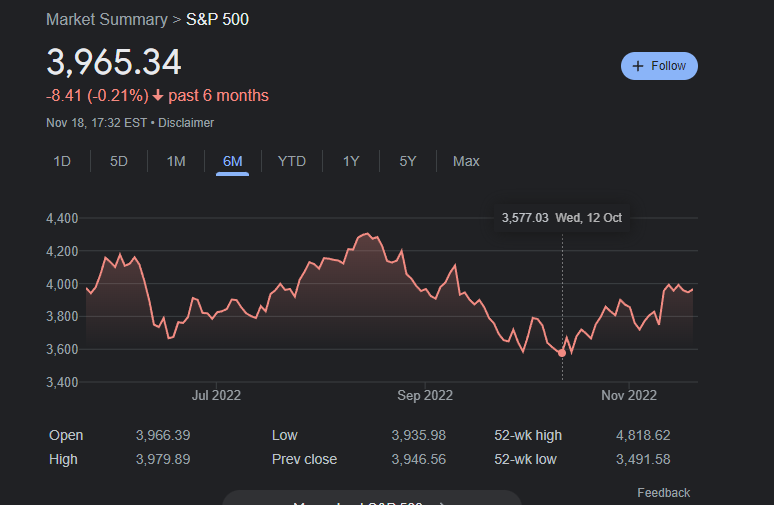Click the 3,965.34 index price value
The width and height of the screenshot is (774, 505).
pos(114,62)
